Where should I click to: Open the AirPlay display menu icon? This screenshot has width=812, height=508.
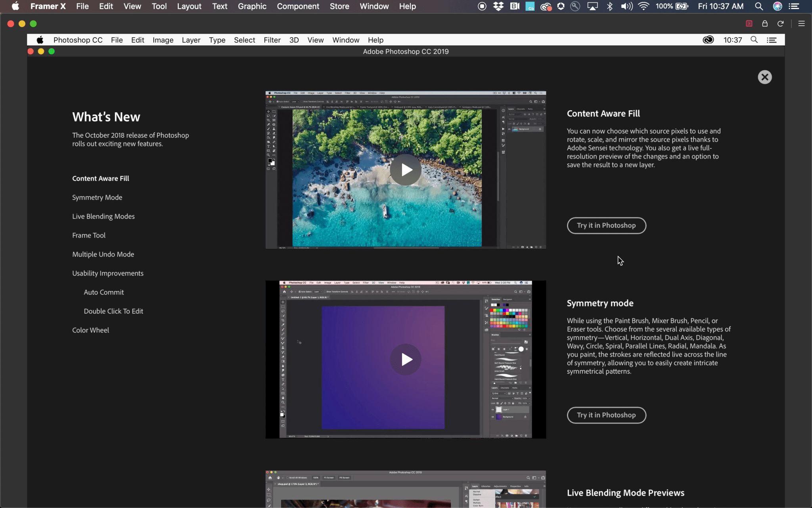592,6
